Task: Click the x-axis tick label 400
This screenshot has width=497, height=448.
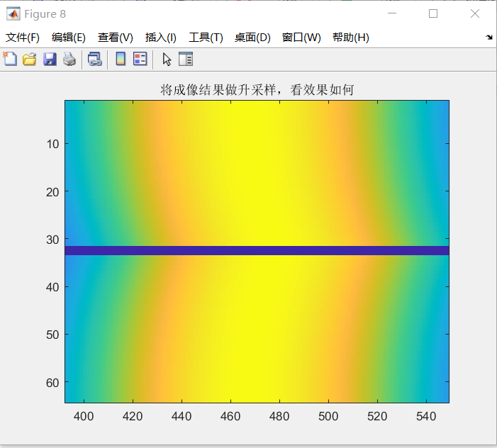Action: tap(84, 416)
